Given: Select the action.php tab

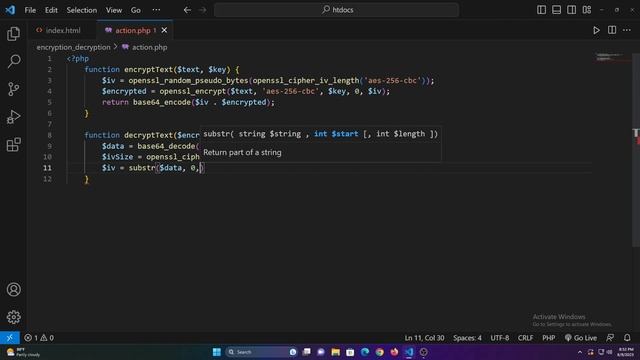Looking at the screenshot, I should point(132,30).
